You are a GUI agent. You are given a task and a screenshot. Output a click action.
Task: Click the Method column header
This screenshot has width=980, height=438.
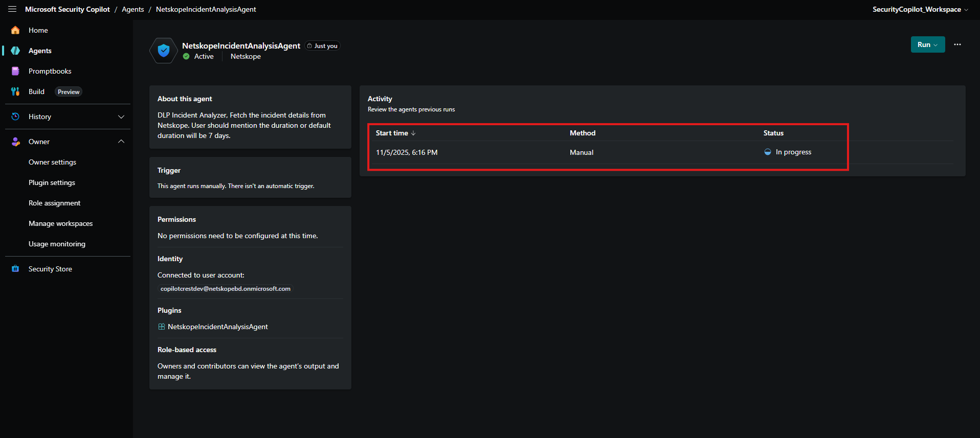(583, 133)
